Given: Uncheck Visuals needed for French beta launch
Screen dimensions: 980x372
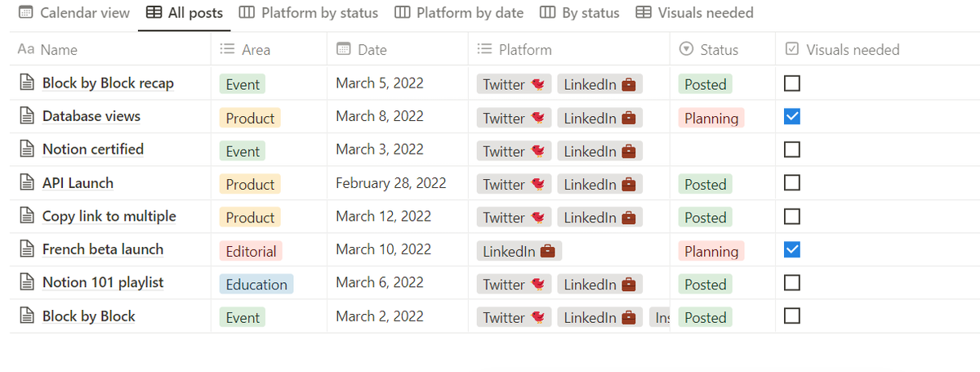Looking at the screenshot, I should pyautogui.click(x=791, y=250).
